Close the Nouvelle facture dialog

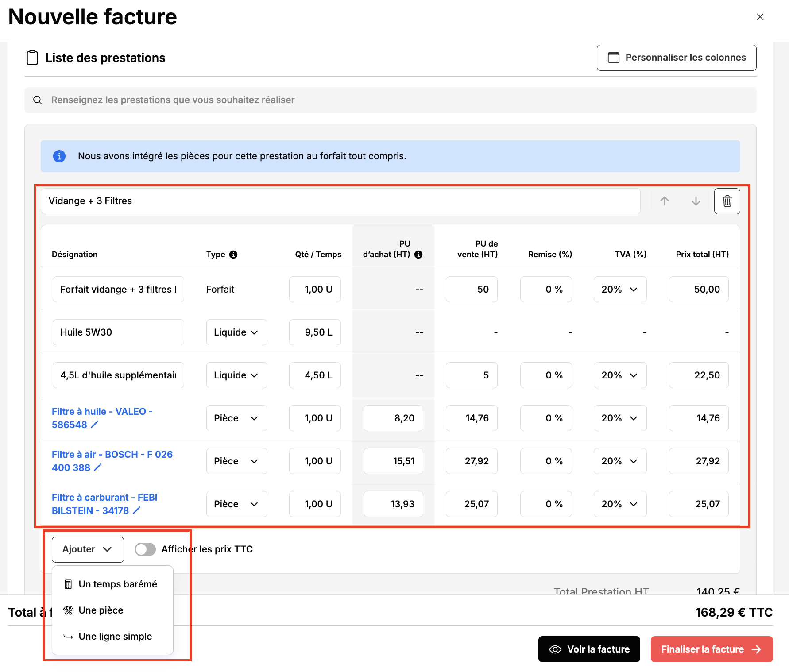pos(760,17)
